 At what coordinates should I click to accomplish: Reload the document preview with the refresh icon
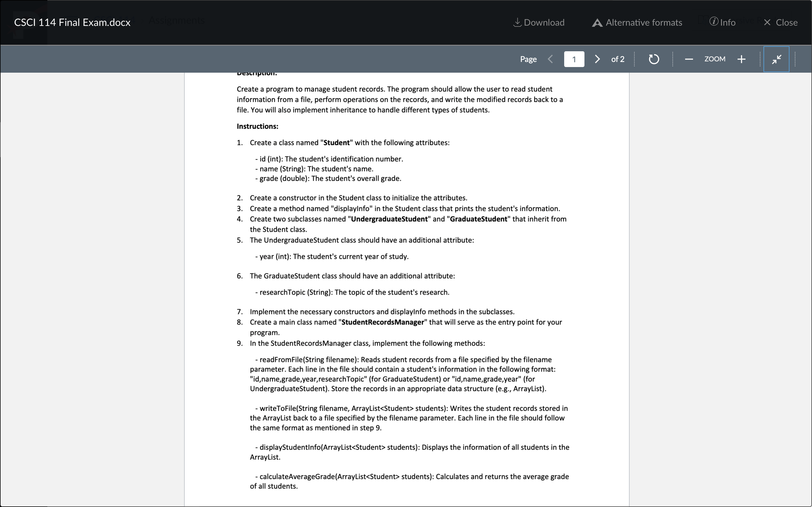(653, 59)
